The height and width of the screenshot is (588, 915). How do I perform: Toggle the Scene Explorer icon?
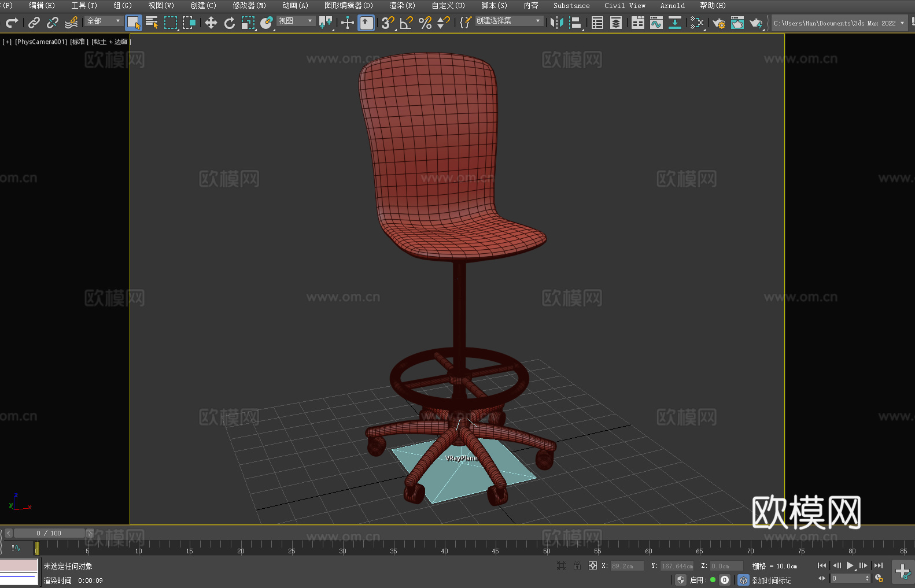[597, 23]
